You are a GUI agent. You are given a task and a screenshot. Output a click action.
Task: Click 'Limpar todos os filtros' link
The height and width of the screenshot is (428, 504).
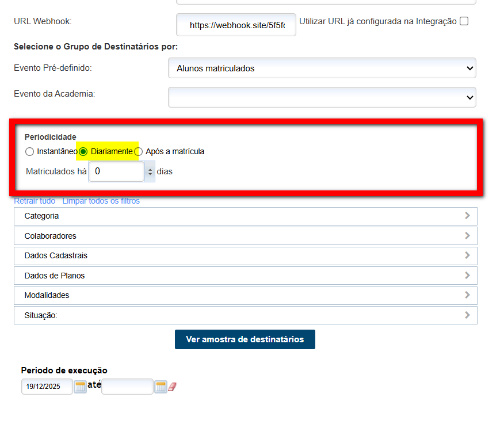(x=101, y=201)
